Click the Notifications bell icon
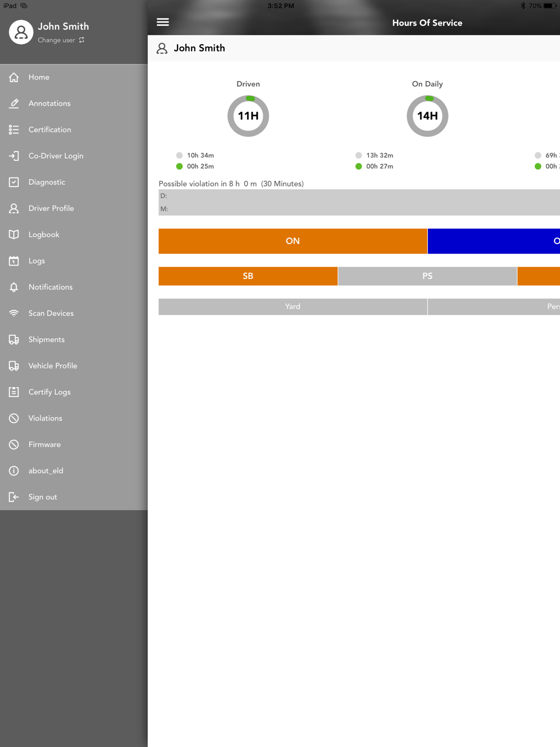Image resolution: width=560 pixels, height=747 pixels. [x=14, y=287]
